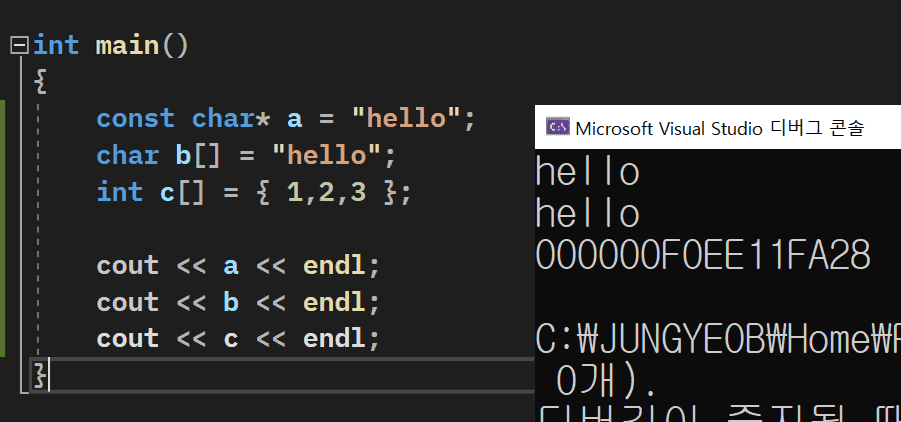Click 'int main()' declaration line
This screenshot has height=422, width=901.
pyautogui.click(x=111, y=45)
